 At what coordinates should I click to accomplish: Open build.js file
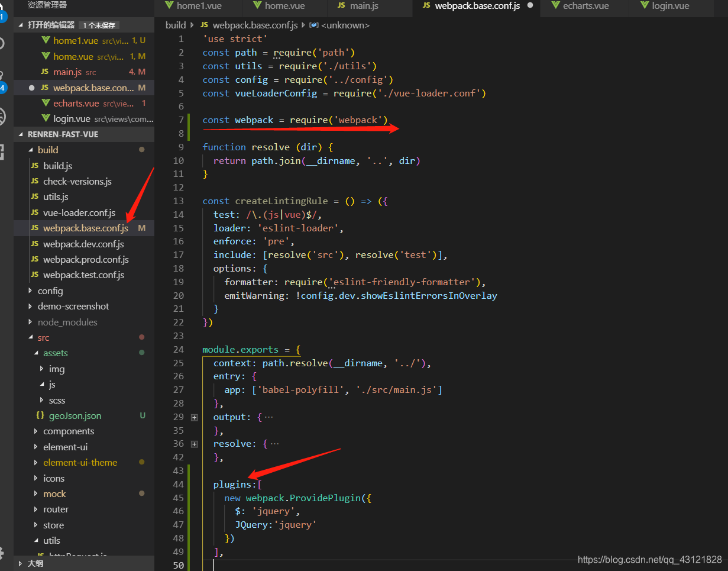(58, 166)
